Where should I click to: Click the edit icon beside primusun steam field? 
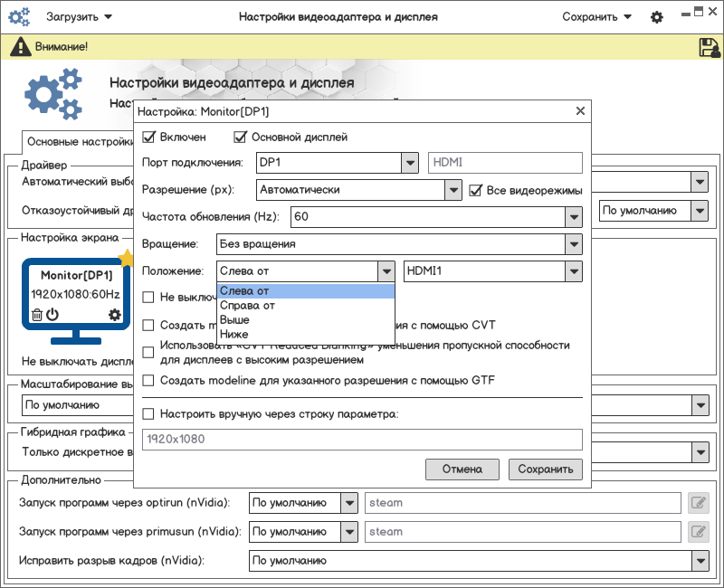pos(697,532)
